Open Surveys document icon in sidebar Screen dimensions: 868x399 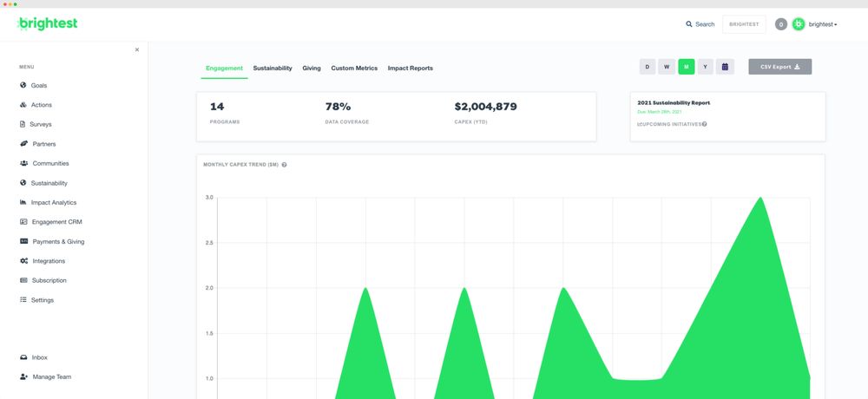[x=23, y=124]
